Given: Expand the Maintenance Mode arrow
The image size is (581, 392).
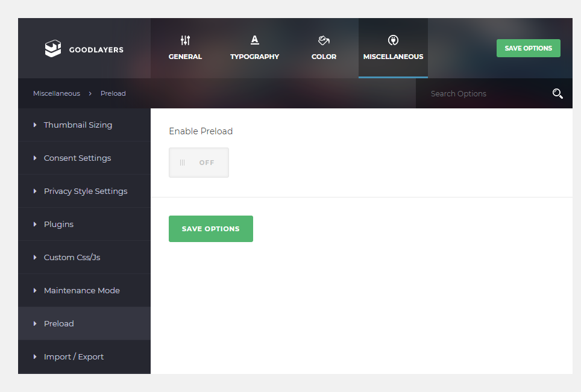Looking at the screenshot, I should (x=35, y=291).
